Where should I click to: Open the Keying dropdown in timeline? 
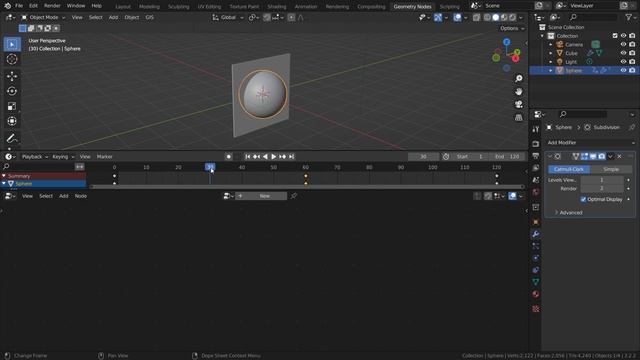(x=63, y=157)
